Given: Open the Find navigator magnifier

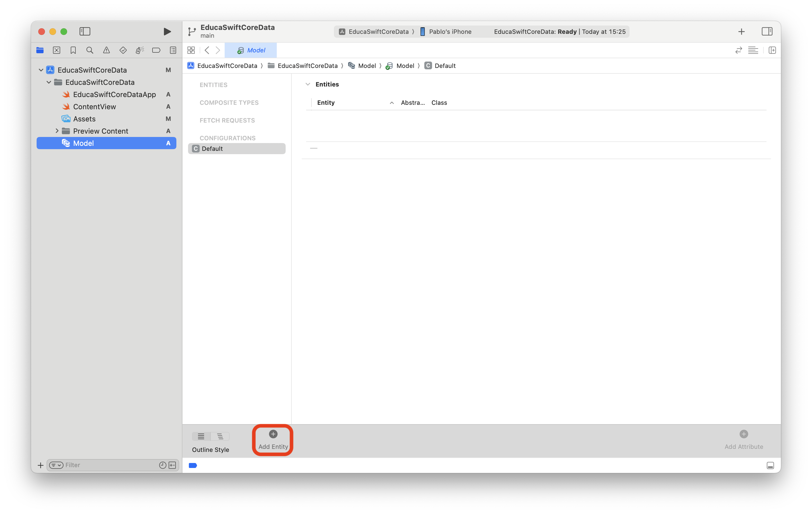Looking at the screenshot, I should 90,50.
